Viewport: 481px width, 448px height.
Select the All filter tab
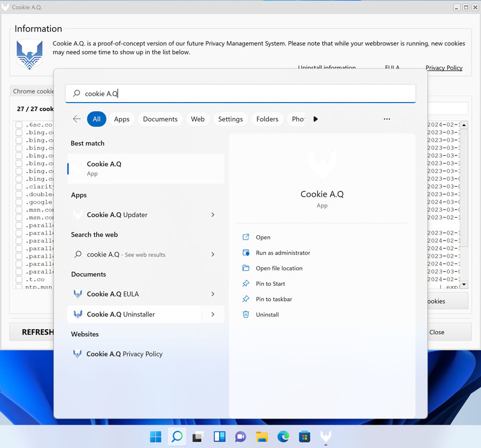[x=97, y=119]
